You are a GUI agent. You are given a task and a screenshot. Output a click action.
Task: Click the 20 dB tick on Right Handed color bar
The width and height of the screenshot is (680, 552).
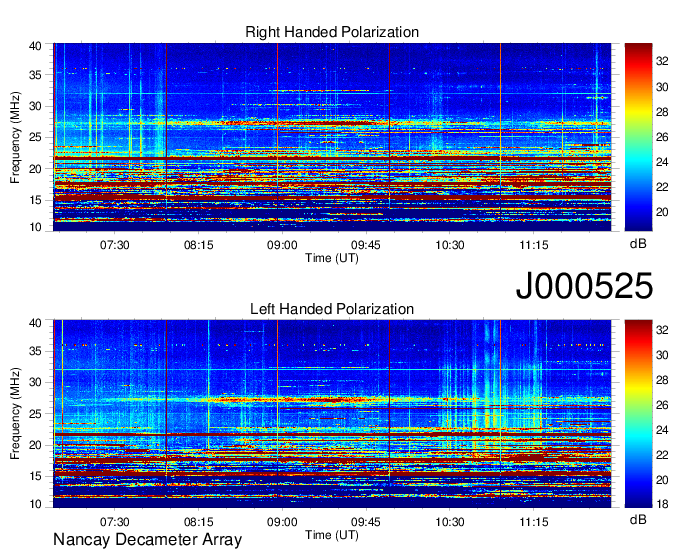(662, 212)
